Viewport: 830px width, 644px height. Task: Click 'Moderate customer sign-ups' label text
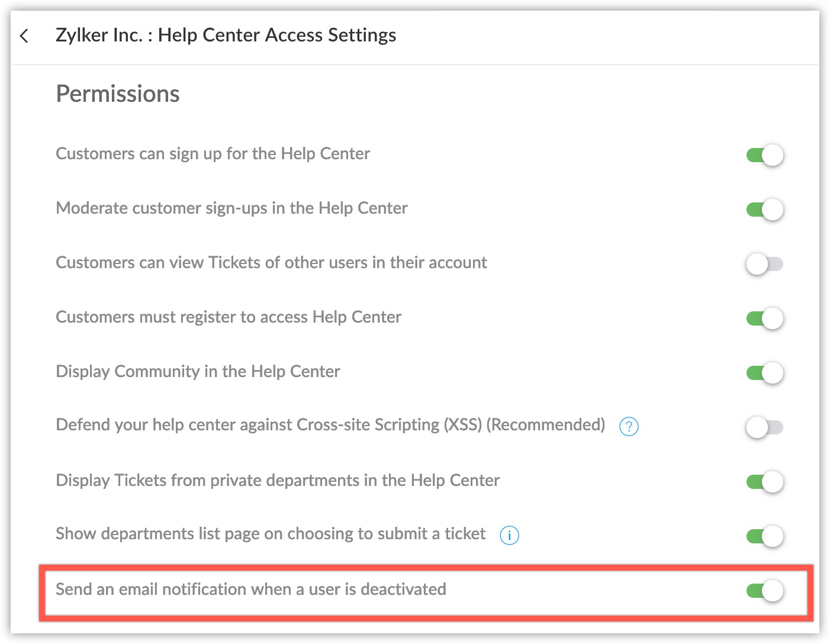[231, 208]
